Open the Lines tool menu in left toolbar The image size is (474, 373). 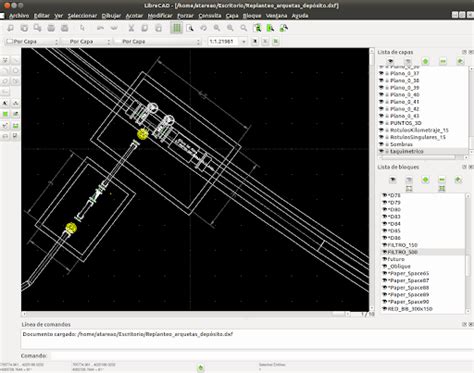pyautogui.click(x=16, y=60)
